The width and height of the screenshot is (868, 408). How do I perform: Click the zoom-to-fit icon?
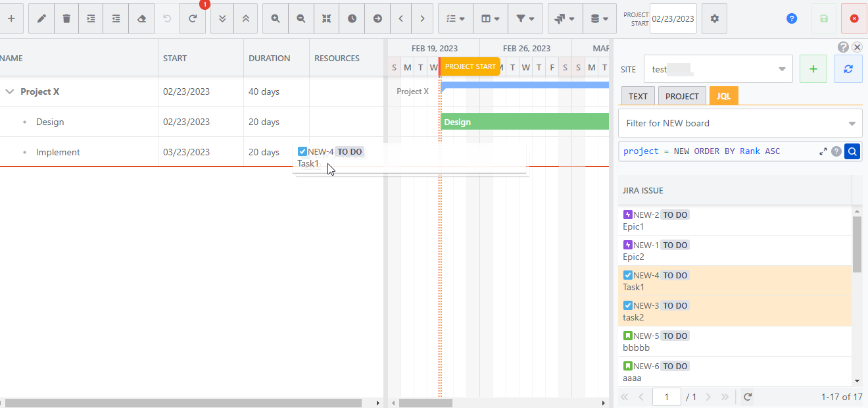326,19
